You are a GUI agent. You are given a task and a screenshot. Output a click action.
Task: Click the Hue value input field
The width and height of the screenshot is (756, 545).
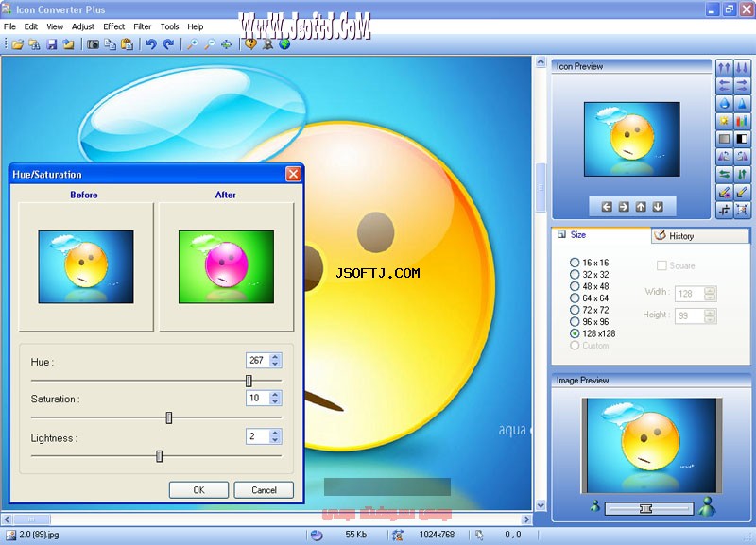(258, 361)
